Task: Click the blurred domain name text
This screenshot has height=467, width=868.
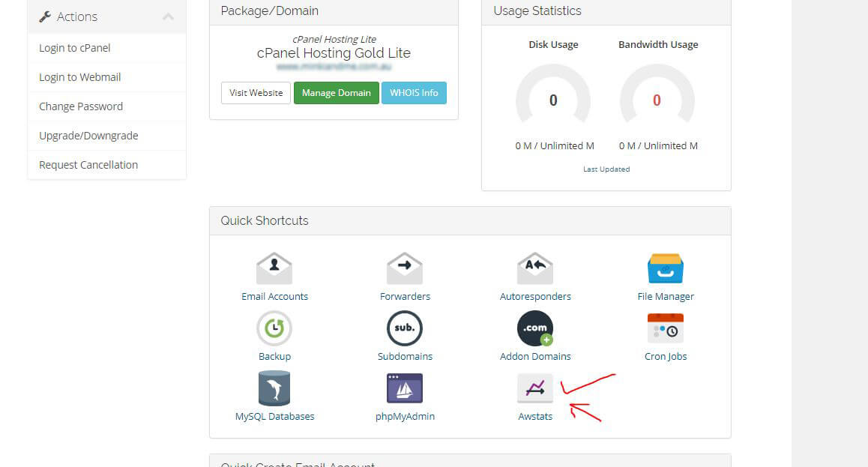Action: coord(334,67)
